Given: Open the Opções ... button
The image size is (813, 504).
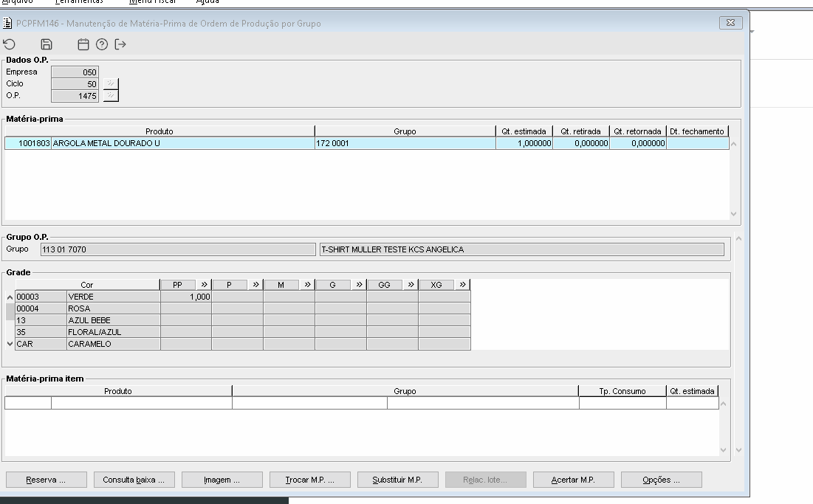Looking at the screenshot, I should [661, 480].
